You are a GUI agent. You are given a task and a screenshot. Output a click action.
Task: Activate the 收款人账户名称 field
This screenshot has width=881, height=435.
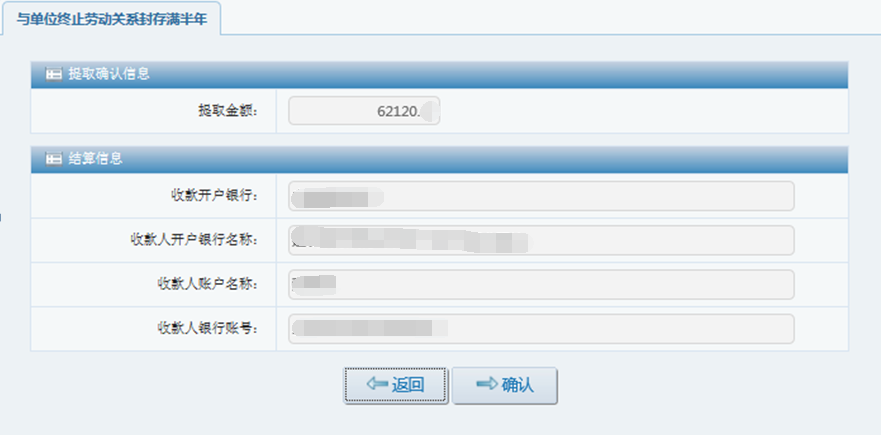pos(541,284)
